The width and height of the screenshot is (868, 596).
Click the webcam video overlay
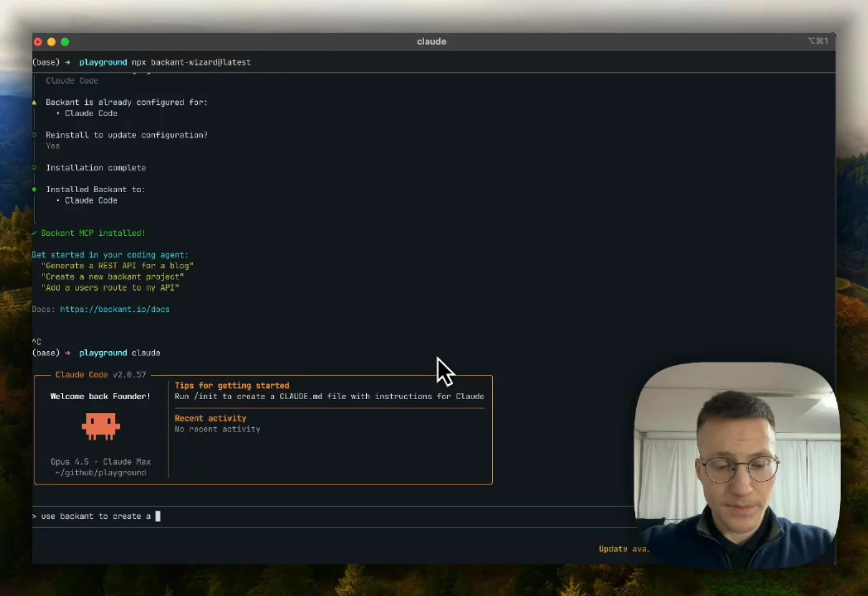tap(736, 464)
